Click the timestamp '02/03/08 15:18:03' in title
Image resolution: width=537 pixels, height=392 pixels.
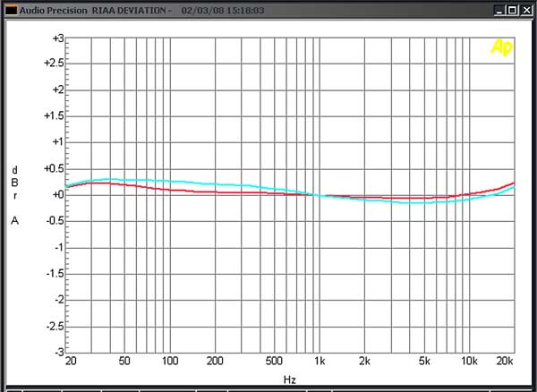pyautogui.click(x=223, y=10)
